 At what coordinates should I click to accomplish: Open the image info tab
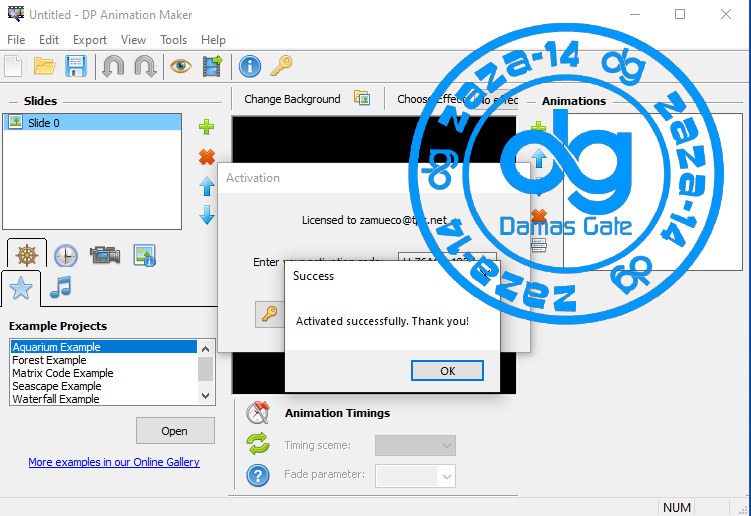[x=144, y=255]
